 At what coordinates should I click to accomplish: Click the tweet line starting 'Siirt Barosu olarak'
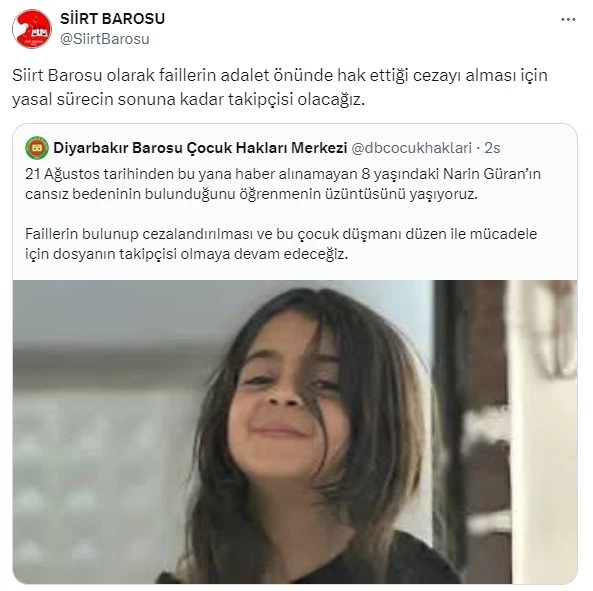(x=280, y=75)
